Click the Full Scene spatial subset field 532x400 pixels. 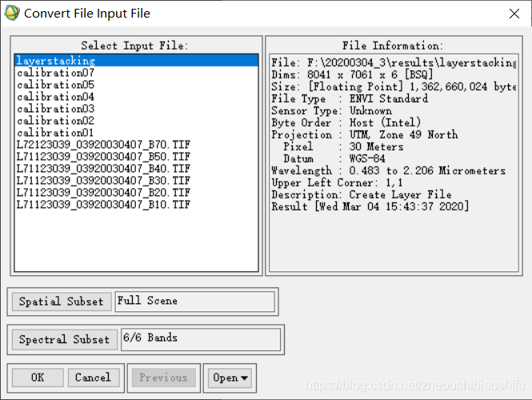coord(194,302)
